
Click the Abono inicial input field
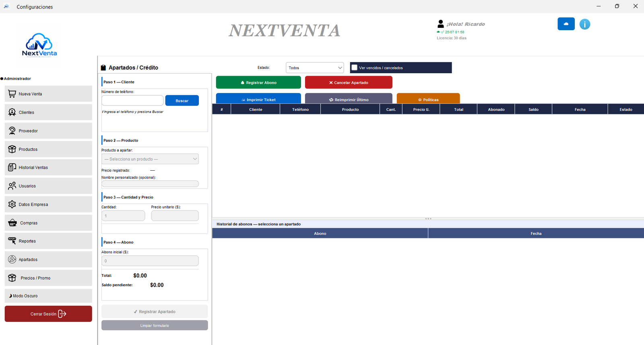pyautogui.click(x=150, y=261)
